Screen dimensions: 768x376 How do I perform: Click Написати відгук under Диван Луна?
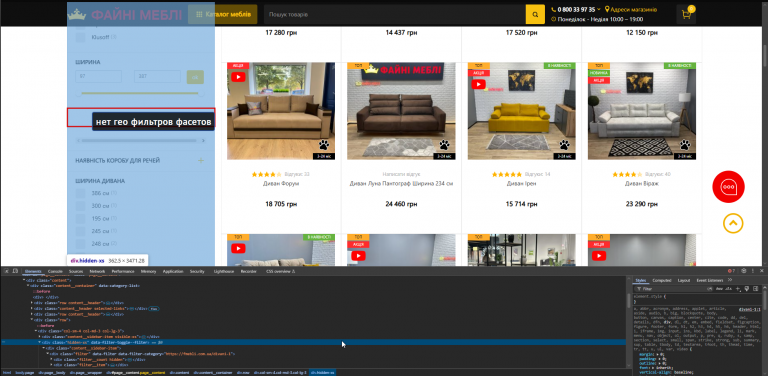coord(401,174)
